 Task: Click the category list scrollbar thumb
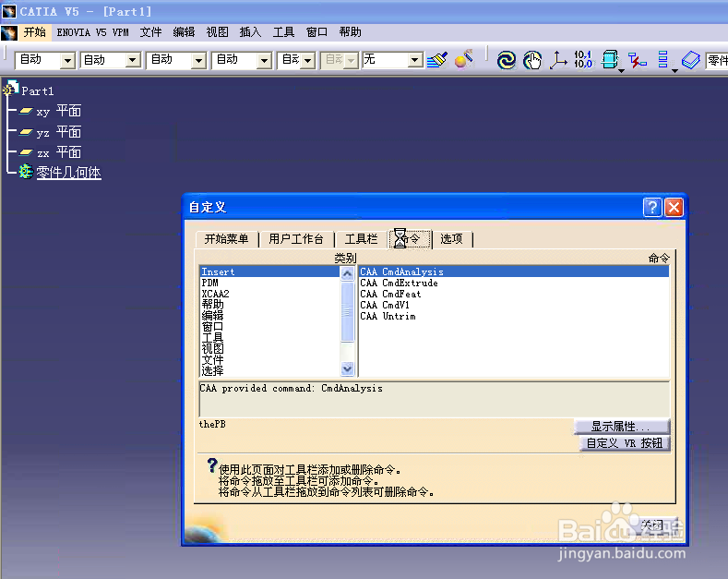click(x=347, y=311)
